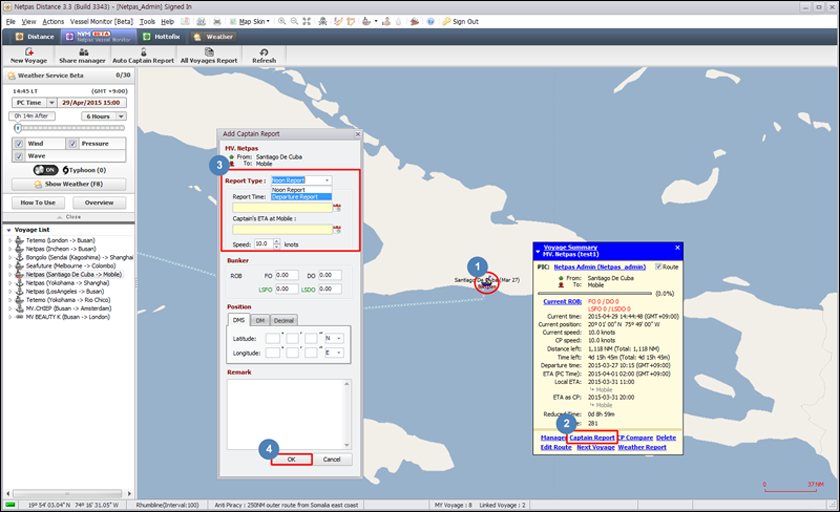Click the water drop icon in toolbar

[399, 21]
